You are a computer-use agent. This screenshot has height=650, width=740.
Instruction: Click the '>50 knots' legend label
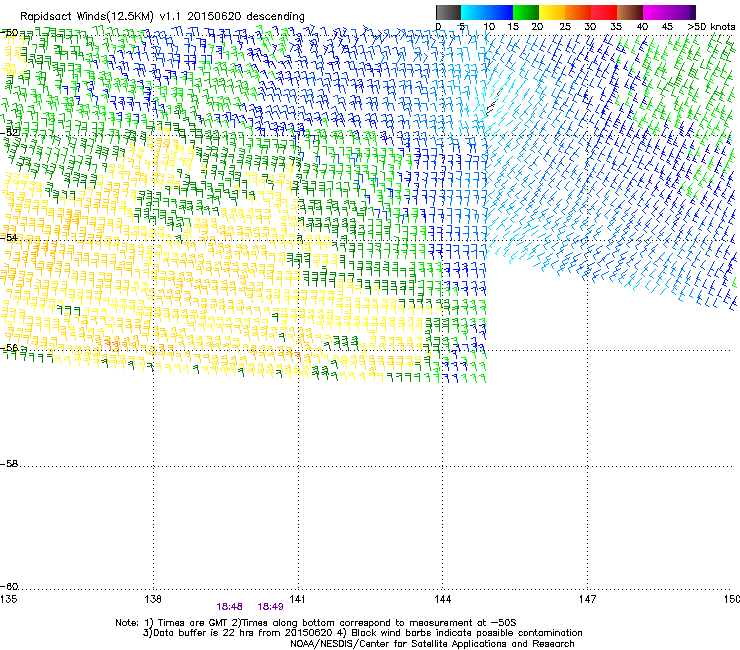[711, 27]
